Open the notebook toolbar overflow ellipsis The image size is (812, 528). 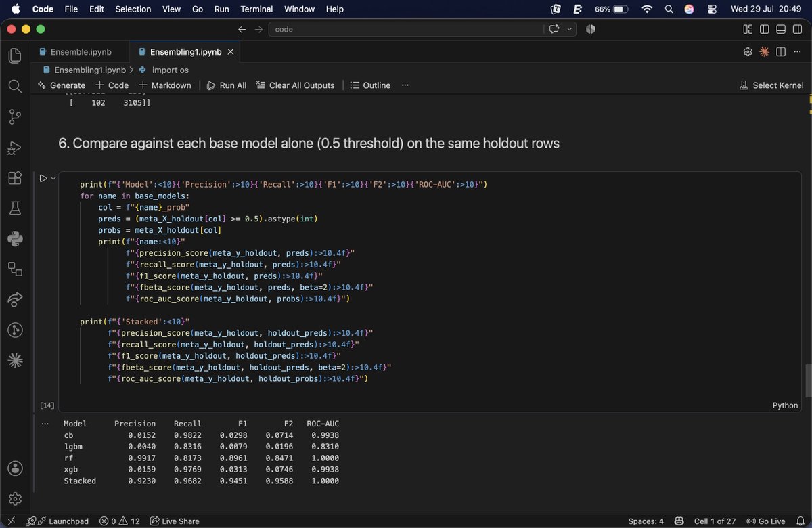[x=405, y=85]
